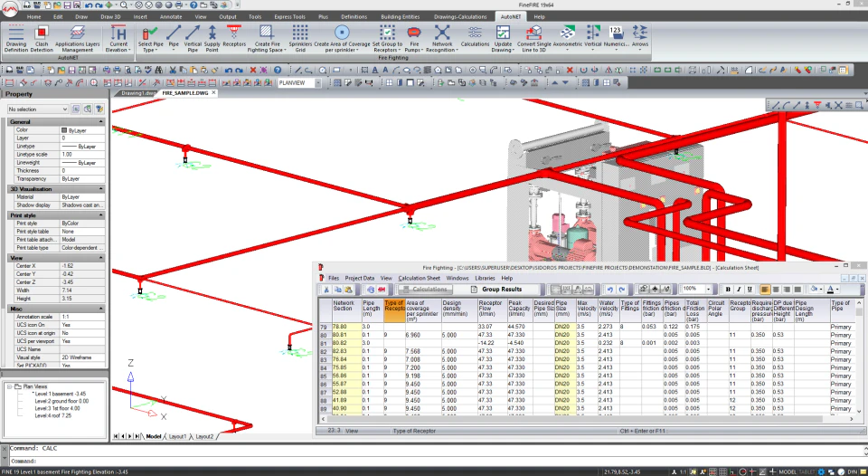868x476 pixels.
Task: Open the Numerics ribbon tool
Action: (x=616, y=36)
